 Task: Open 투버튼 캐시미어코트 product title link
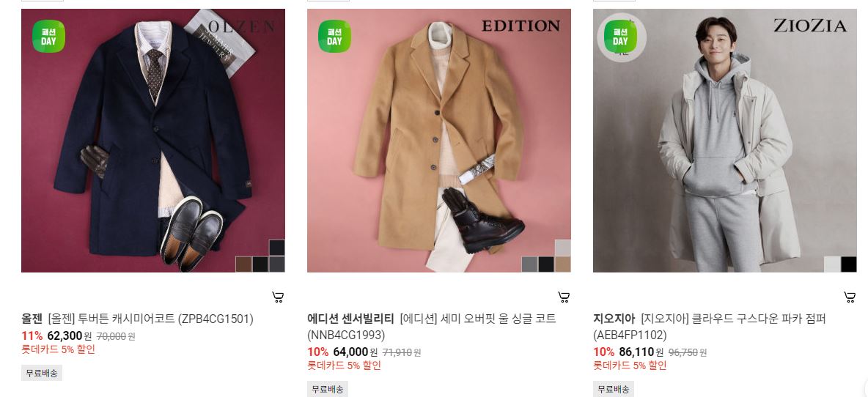tap(150, 319)
